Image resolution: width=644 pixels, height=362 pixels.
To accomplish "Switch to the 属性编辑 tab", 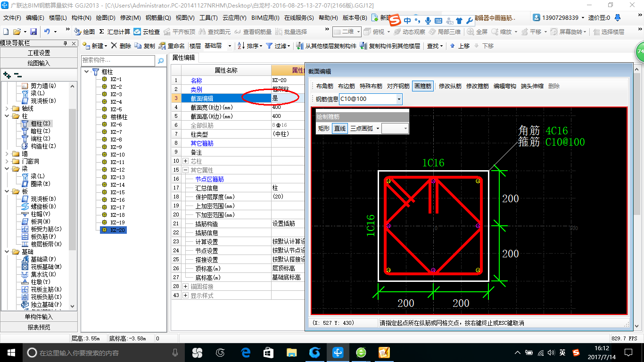I will (x=183, y=58).
